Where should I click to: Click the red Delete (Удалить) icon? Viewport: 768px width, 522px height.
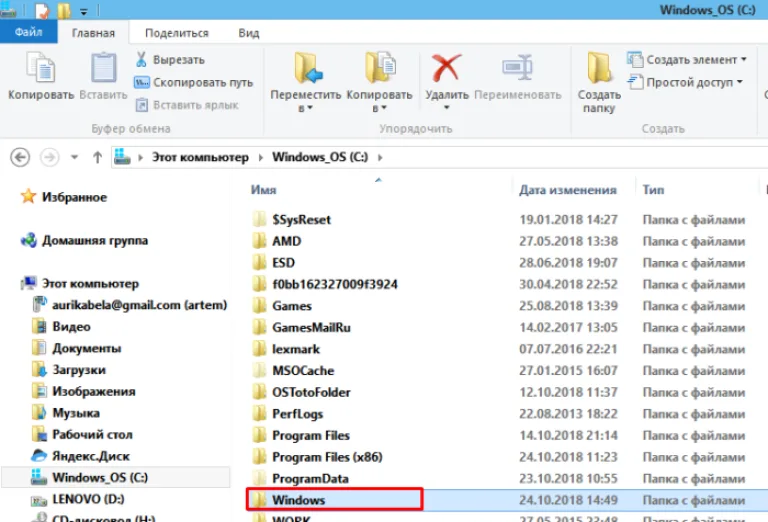pyautogui.click(x=446, y=68)
